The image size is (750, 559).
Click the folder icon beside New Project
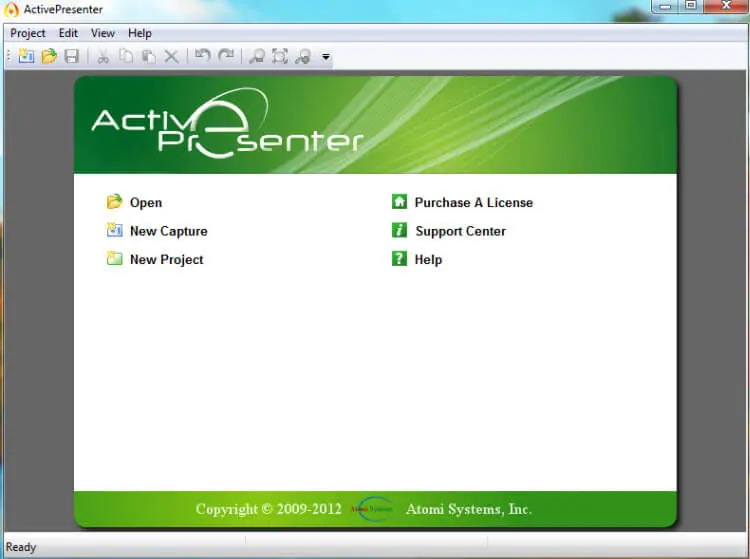pos(114,258)
